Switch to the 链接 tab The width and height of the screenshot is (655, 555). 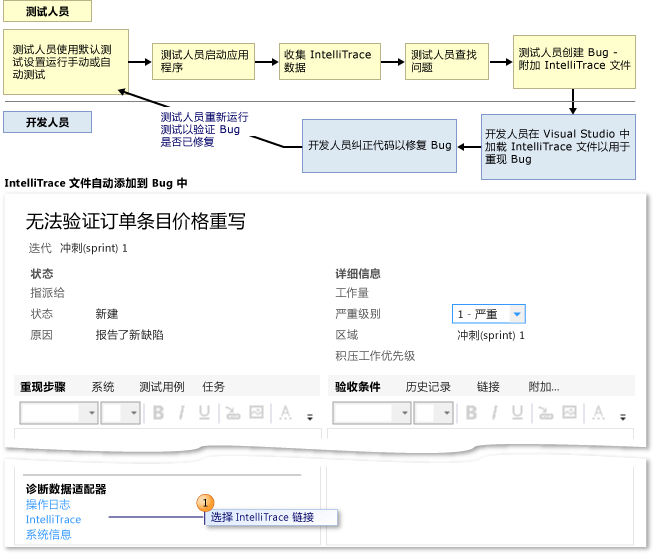(x=488, y=387)
